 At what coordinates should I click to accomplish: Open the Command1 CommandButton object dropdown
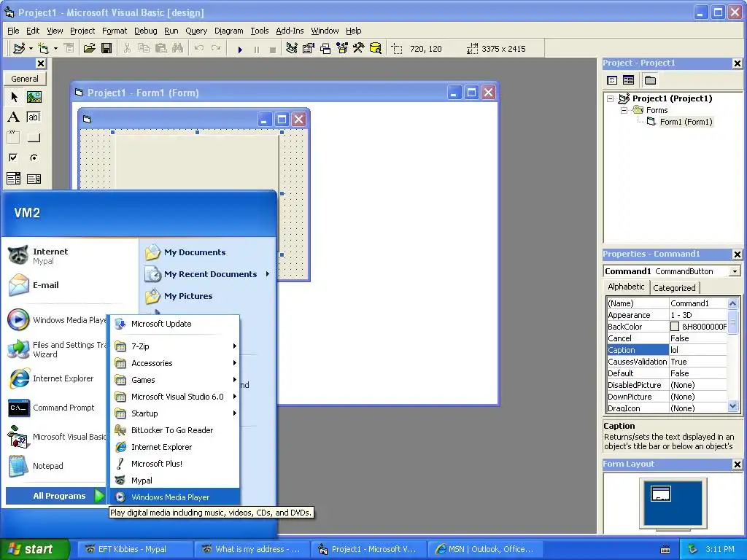[735, 271]
